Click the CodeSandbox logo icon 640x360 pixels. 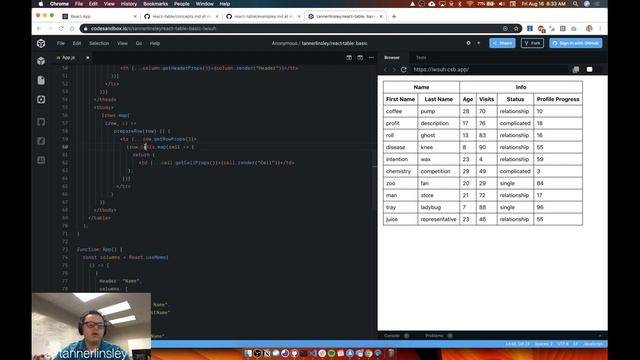[x=41, y=43]
